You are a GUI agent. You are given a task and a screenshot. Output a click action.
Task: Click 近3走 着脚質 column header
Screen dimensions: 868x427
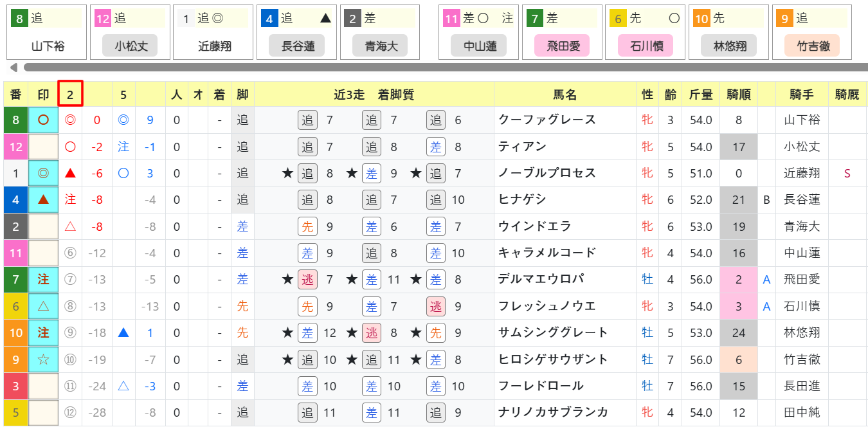[x=374, y=95]
